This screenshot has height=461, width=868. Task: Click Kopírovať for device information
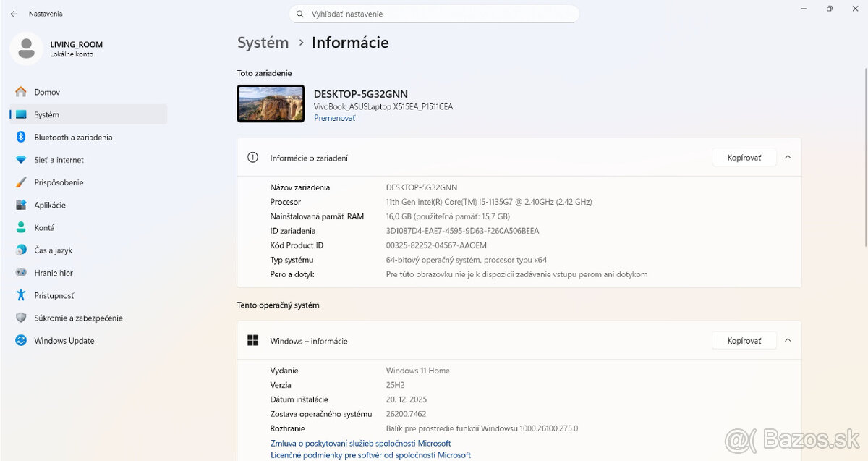click(x=744, y=156)
